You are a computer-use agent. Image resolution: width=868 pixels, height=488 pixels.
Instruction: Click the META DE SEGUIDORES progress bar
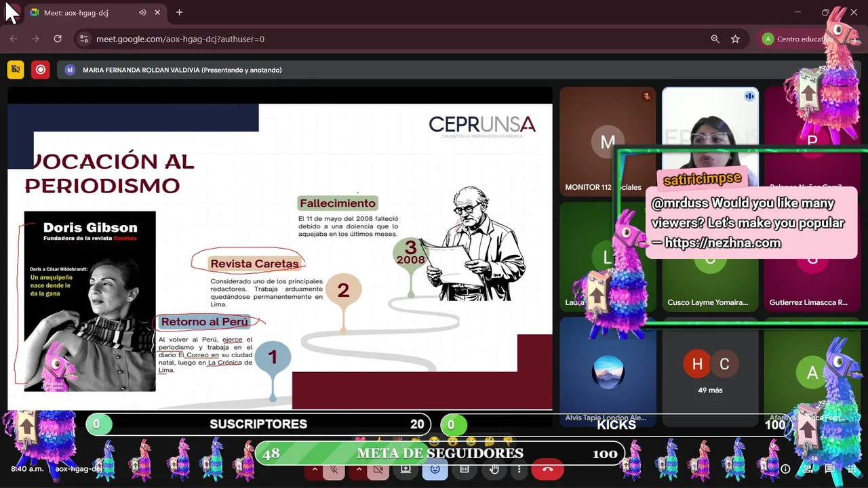[x=439, y=453]
